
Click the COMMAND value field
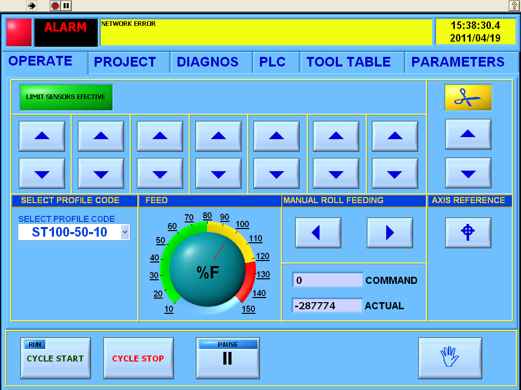coord(327,280)
